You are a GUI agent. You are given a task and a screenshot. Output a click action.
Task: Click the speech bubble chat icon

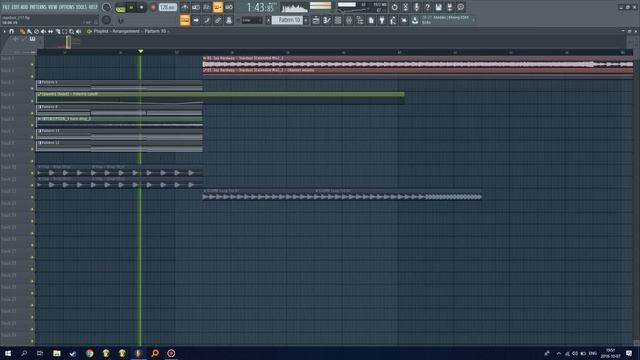(460, 7)
